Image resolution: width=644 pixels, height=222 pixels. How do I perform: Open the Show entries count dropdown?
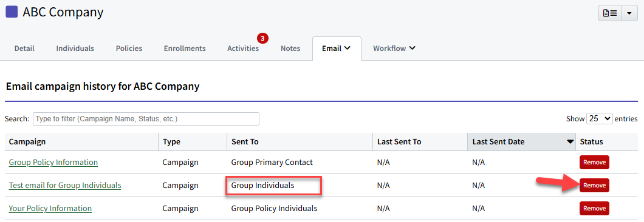pos(600,119)
